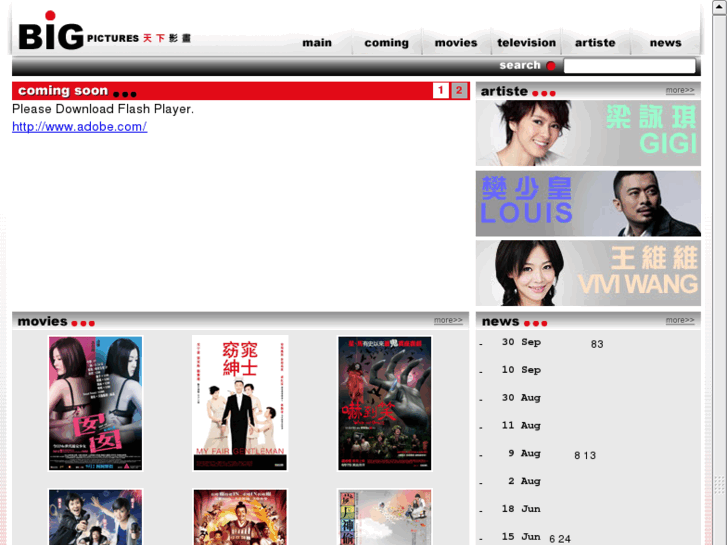
Task: Select the artiste navigation tab
Action: coord(595,43)
